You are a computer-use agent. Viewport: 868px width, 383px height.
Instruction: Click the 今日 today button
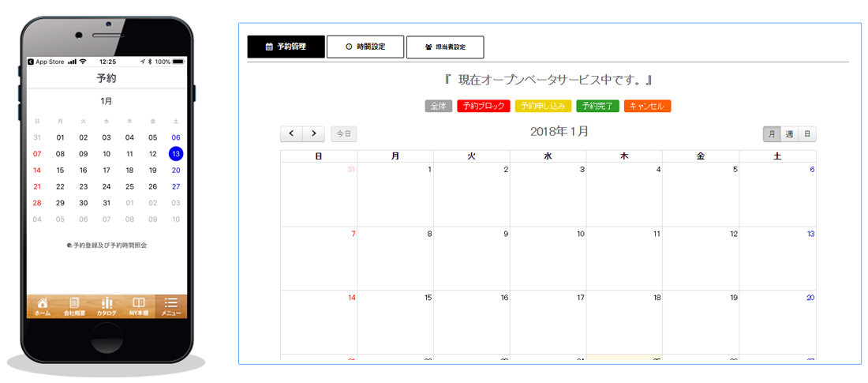coord(343,133)
